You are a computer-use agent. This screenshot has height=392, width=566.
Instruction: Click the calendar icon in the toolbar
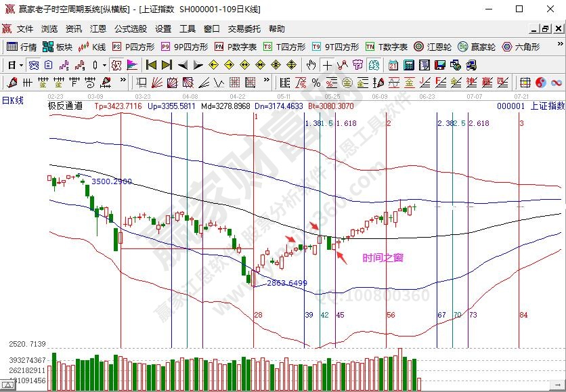coord(393,65)
